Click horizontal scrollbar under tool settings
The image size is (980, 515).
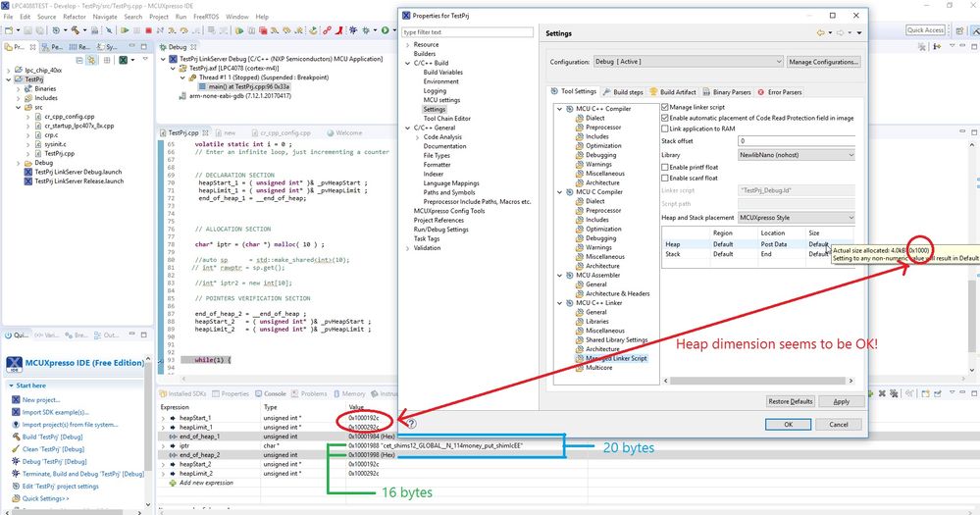point(759,381)
